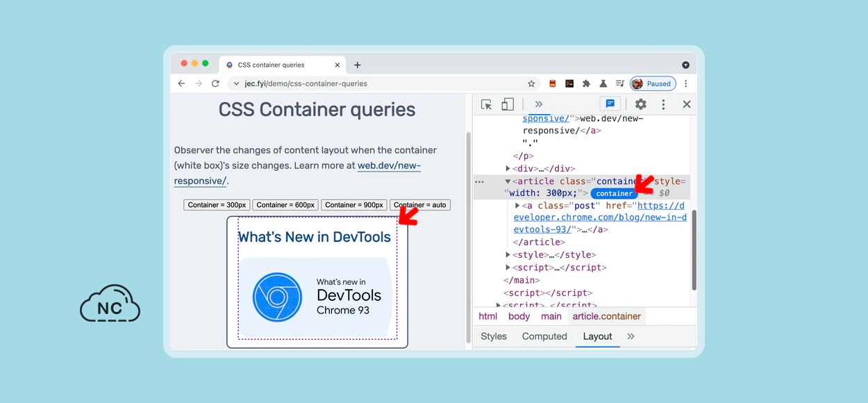Viewport: 868px width, 403px height.
Task: Switch to the Computed tab
Action: coord(544,336)
